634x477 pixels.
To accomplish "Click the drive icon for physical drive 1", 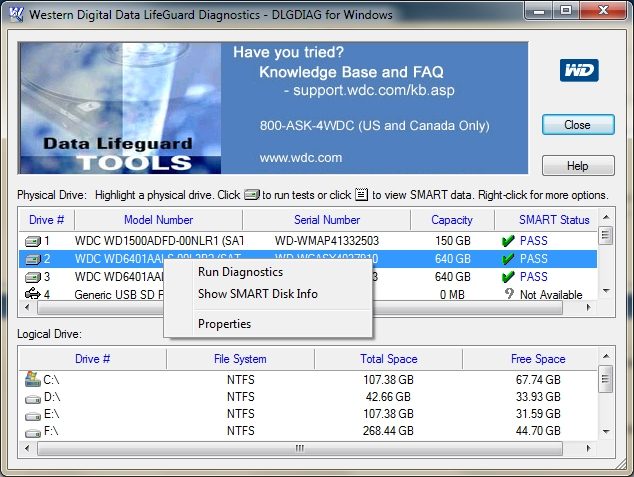I will click(x=33, y=241).
